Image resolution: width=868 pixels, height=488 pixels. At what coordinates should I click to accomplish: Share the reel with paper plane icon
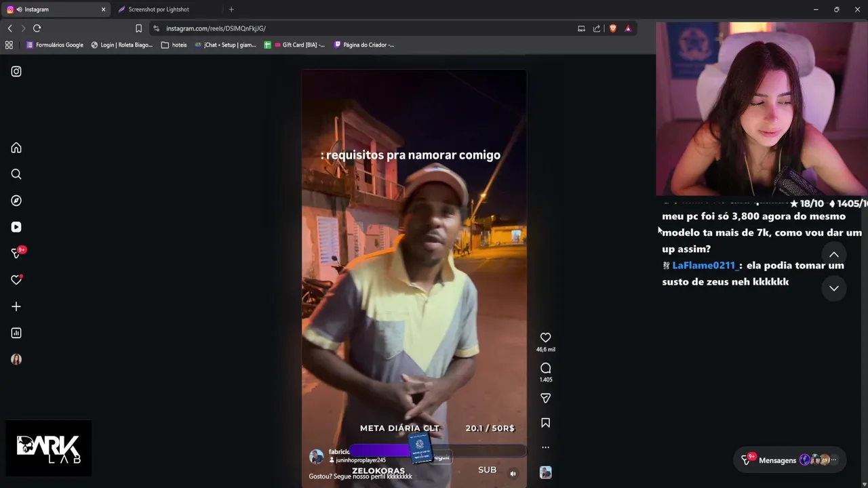pyautogui.click(x=545, y=398)
